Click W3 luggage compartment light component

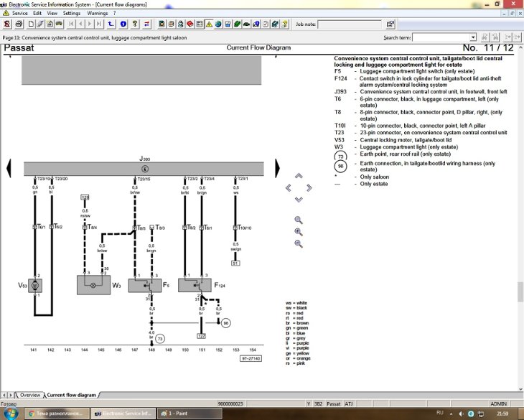pyautogui.click(x=93, y=285)
